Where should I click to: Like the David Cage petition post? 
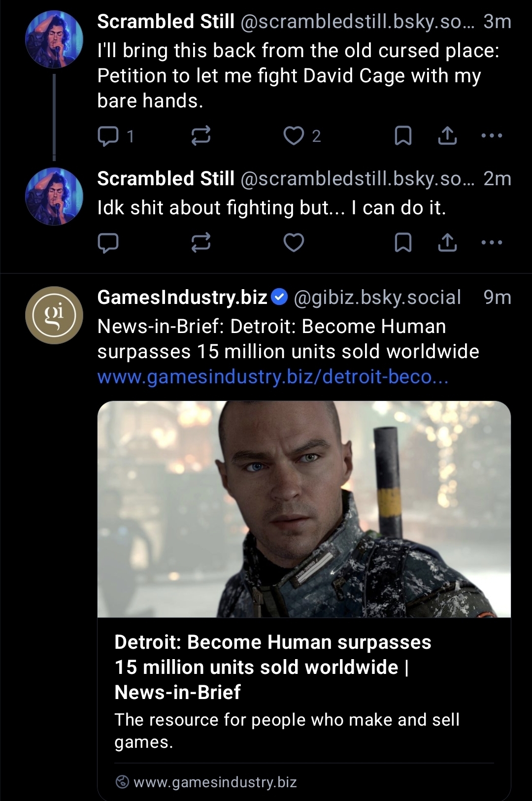pyautogui.click(x=294, y=136)
